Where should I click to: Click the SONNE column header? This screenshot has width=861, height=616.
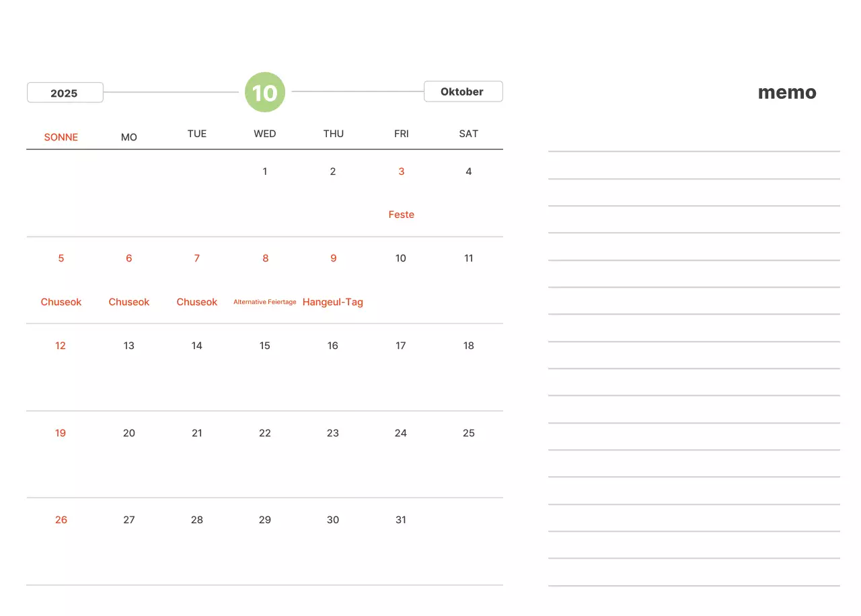point(61,137)
